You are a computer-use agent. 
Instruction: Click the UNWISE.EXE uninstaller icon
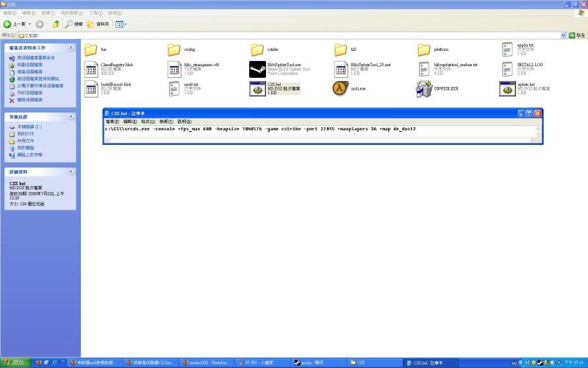(x=424, y=89)
